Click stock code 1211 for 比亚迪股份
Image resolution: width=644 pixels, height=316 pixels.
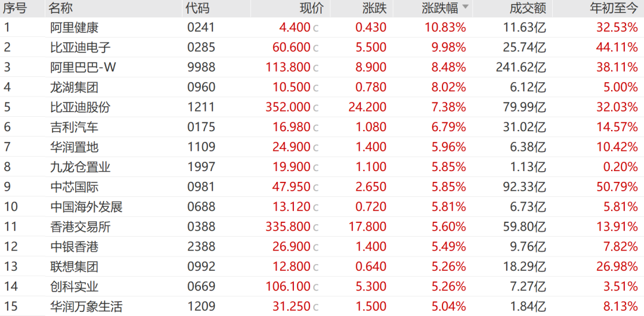tap(201, 107)
